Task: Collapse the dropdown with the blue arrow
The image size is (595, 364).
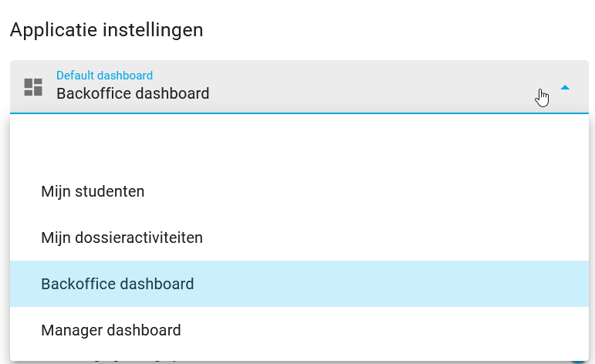Action: pos(565,88)
